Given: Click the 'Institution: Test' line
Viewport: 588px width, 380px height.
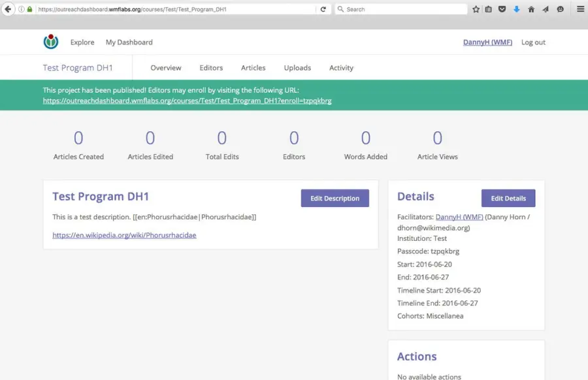Looking at the screenshot, I should (422, 238).
